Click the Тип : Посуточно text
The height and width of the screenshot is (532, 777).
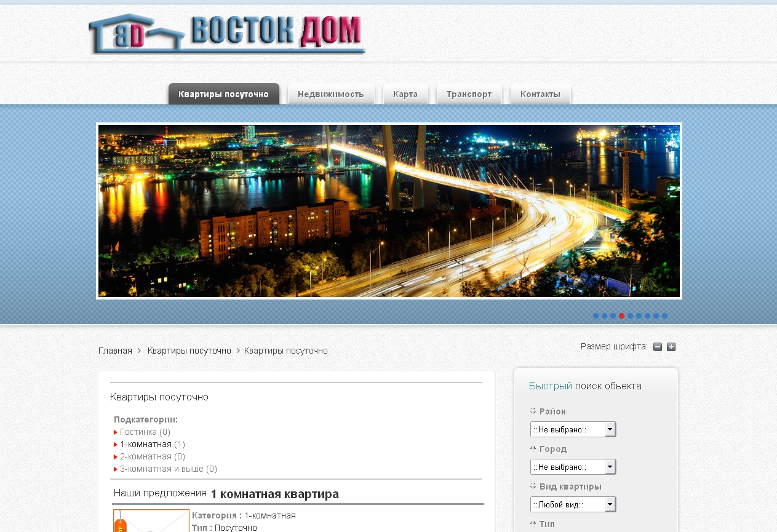[x=225, y=528]
